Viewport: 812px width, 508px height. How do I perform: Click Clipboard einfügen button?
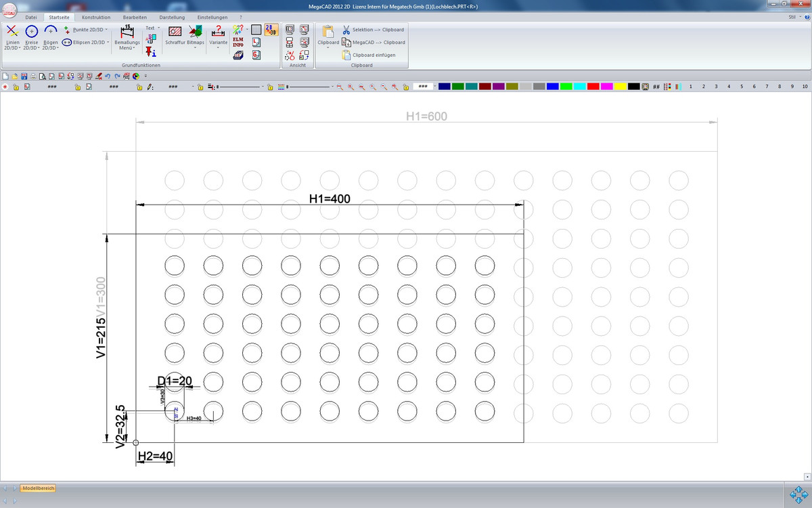[373, 55]
